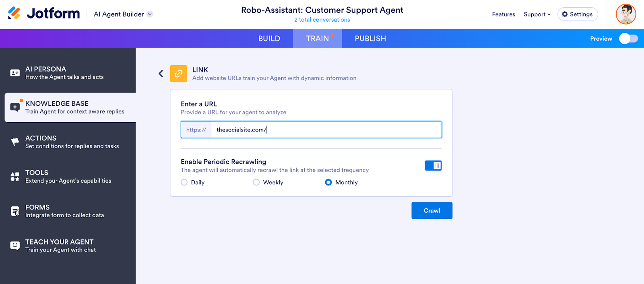Viewport: 644px width, 284px height.
Task: Disable the Periodic Recrawling switch
Action: point(433,166)
